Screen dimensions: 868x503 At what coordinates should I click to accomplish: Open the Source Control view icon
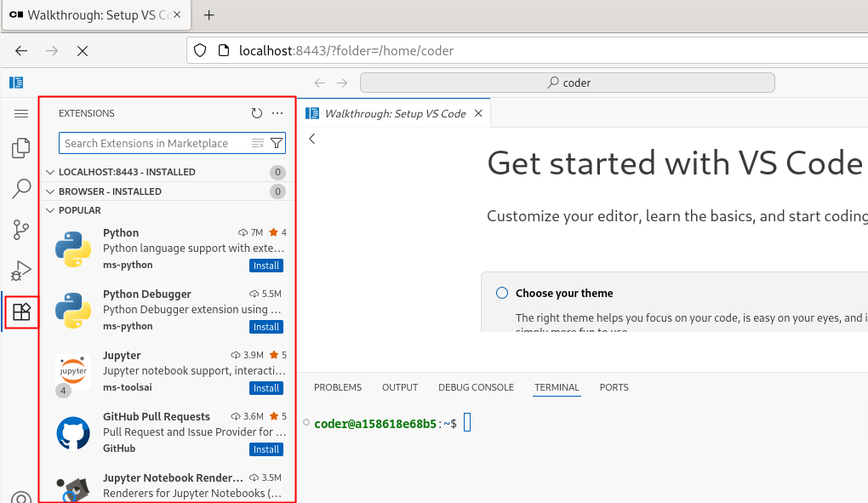point(21,230)
